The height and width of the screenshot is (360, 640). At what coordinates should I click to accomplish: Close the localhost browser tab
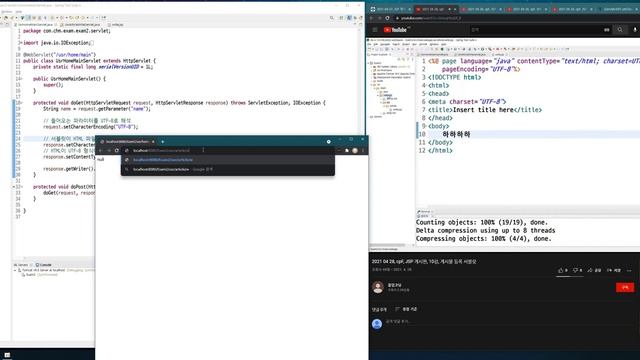[153, 142]
